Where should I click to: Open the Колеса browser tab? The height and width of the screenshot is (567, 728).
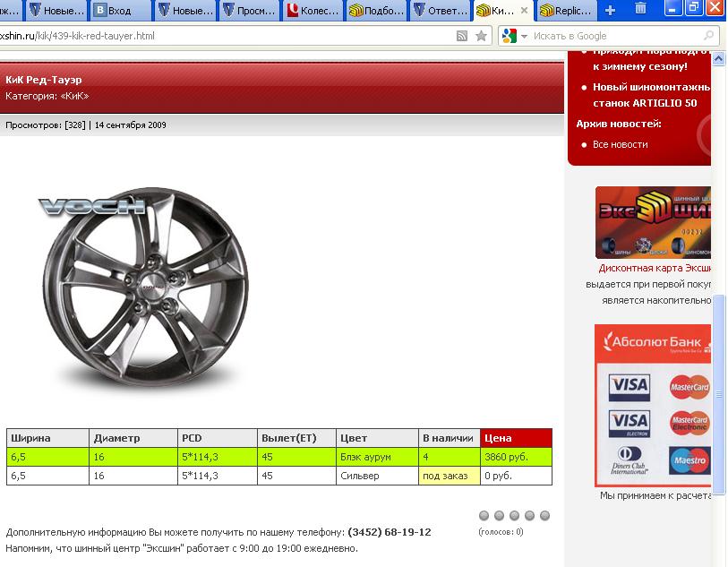coord(313,11)
